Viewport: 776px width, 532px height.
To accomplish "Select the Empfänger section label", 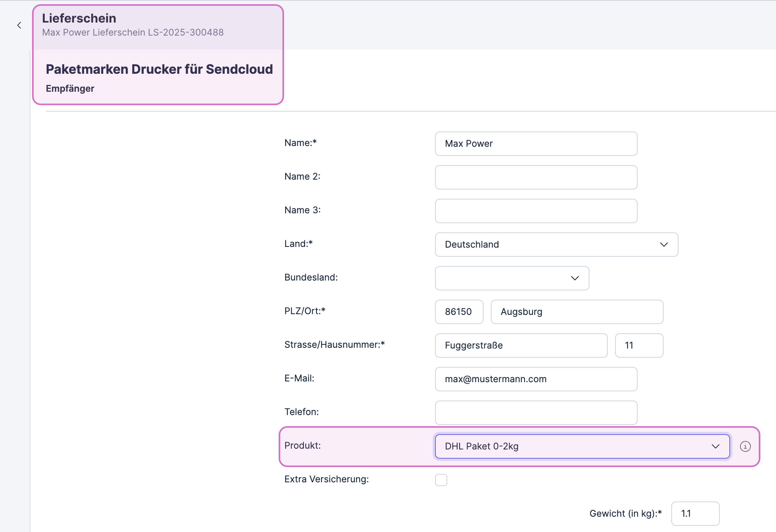I will pos(70,88).
